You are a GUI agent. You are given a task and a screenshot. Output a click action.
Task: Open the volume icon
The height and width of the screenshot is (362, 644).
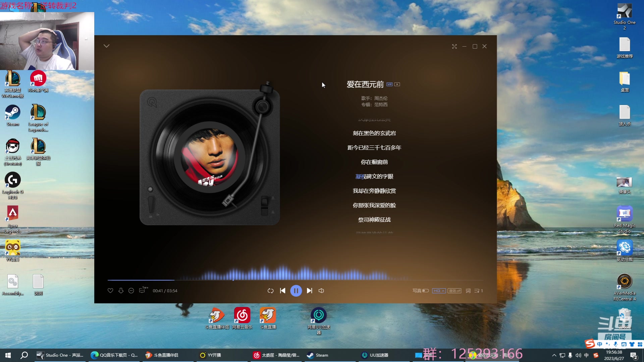pos(321,291)
